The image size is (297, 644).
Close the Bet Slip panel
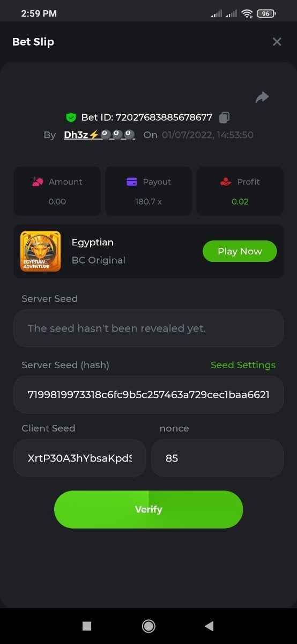click(x=277, y=42)
